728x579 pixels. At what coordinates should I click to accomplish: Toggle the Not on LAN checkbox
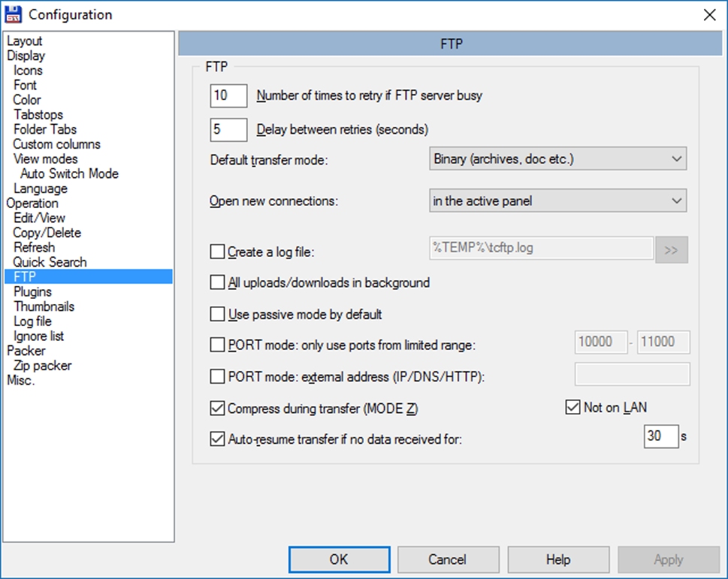(573, 408)
